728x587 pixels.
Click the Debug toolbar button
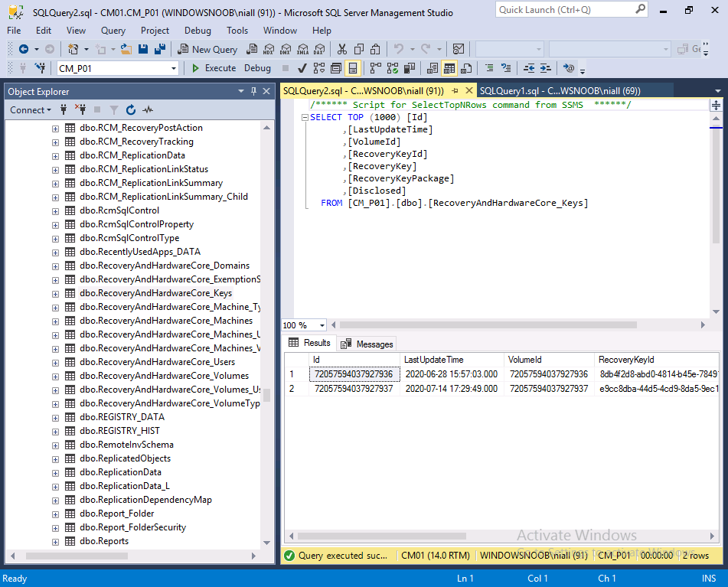(x=257, y=68)
